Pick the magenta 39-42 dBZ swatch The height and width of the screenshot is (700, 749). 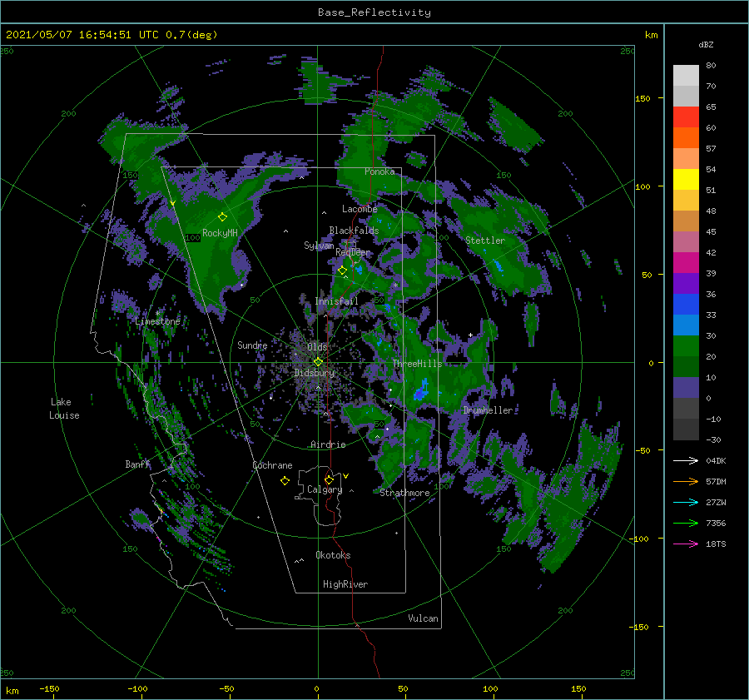point(686,263)
